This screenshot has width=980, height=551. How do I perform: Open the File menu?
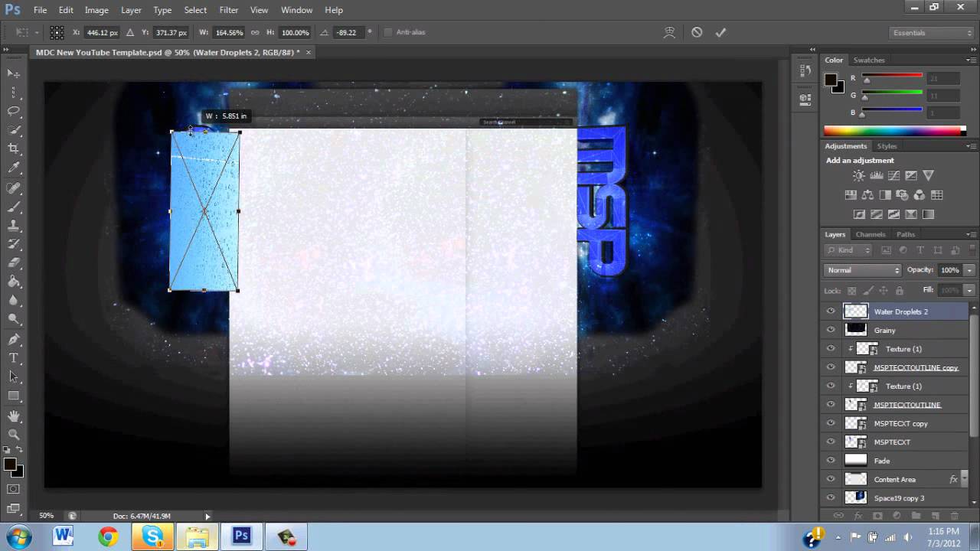point(40,10)
